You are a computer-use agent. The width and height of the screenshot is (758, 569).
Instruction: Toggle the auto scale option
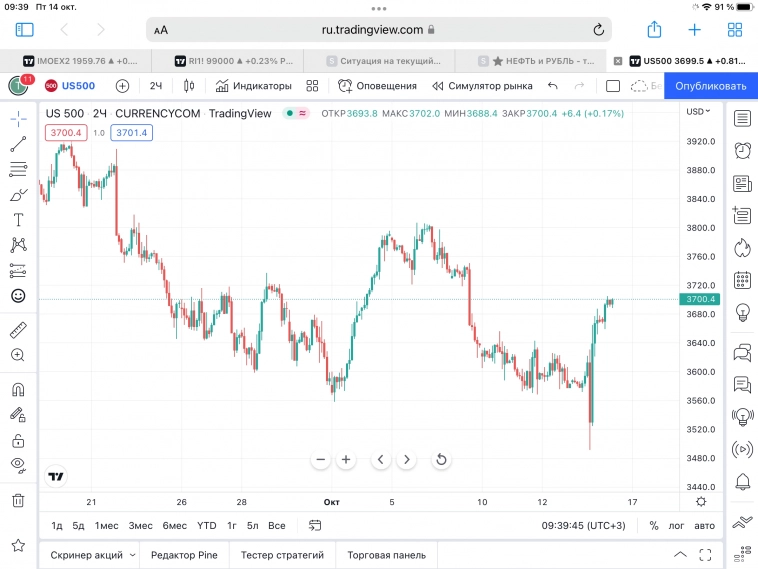705,525
